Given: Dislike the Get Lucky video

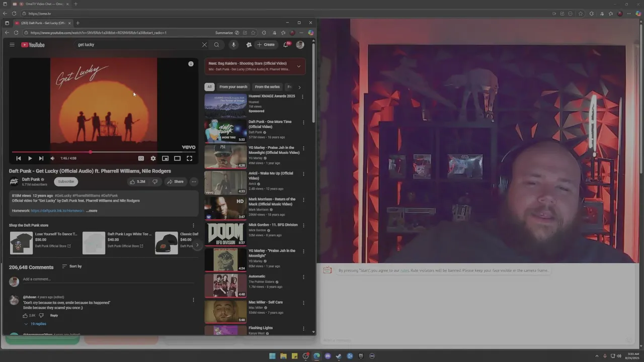Looking at the screenshot, I should coord(155,182).
